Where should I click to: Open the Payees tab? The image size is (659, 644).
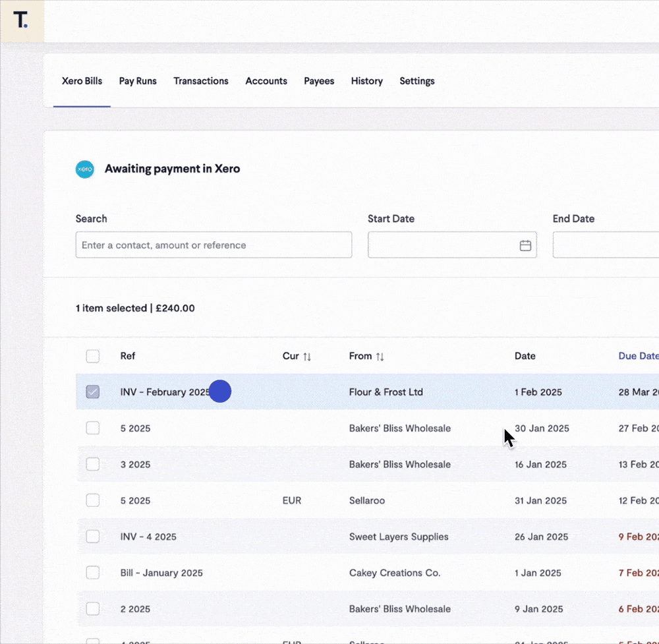click(319, 80)
